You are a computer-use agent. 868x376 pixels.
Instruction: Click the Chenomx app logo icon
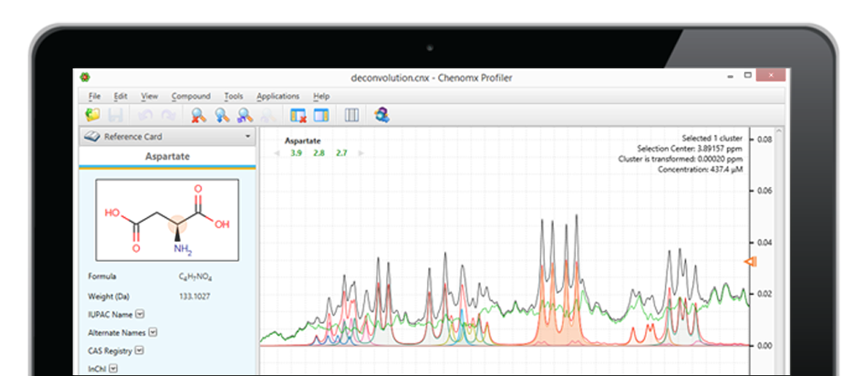85,77
